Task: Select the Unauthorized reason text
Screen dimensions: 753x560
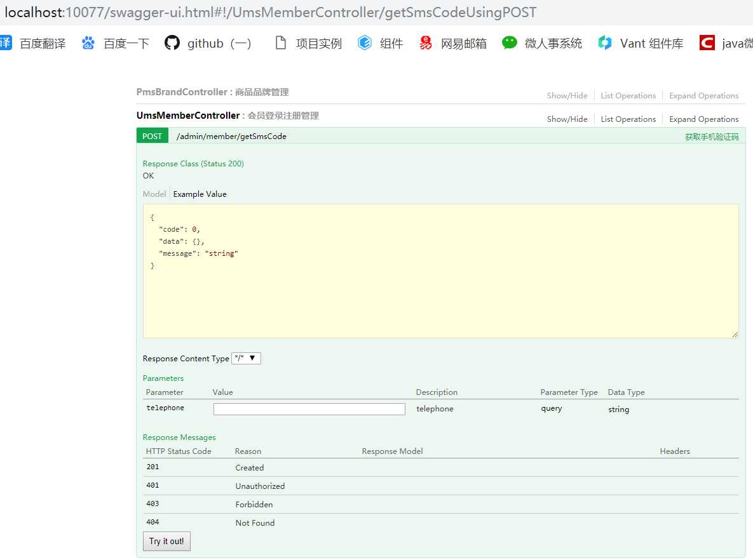Action: 260,486
